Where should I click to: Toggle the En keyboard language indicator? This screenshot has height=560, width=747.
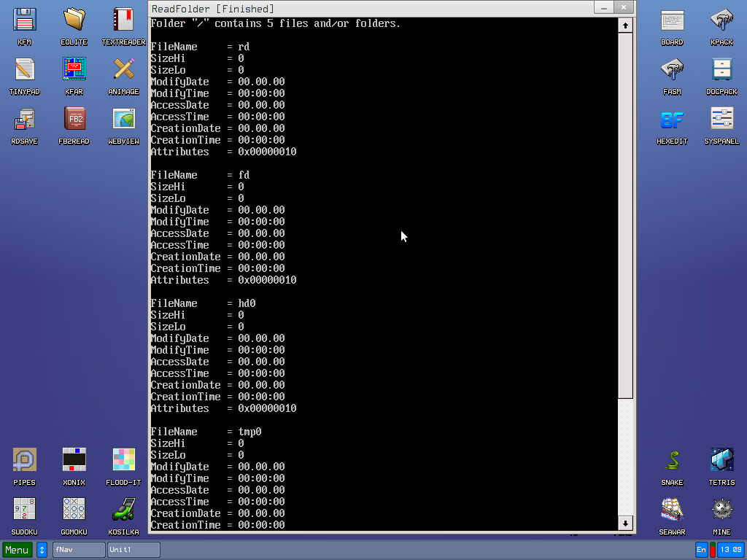point(702,550)
